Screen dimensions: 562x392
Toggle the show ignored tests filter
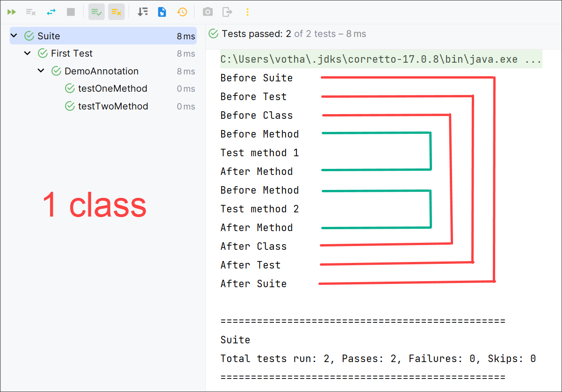point(116,12)
